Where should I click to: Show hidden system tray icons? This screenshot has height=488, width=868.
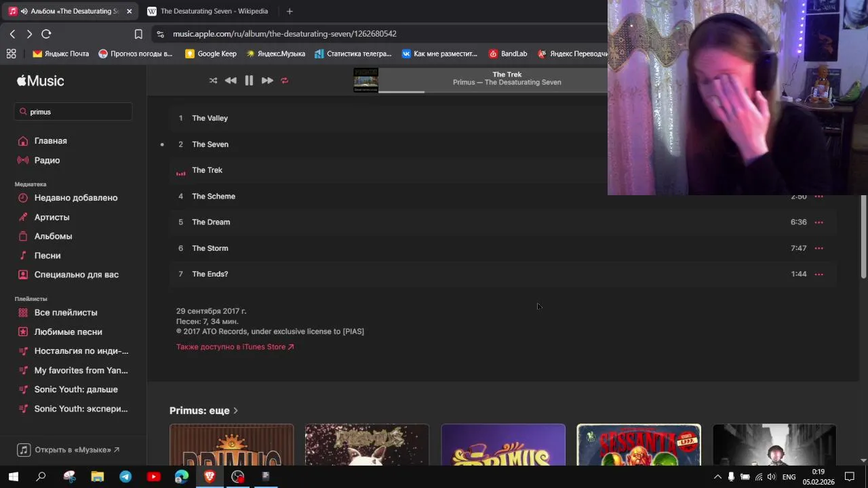[x=717, y=477]
